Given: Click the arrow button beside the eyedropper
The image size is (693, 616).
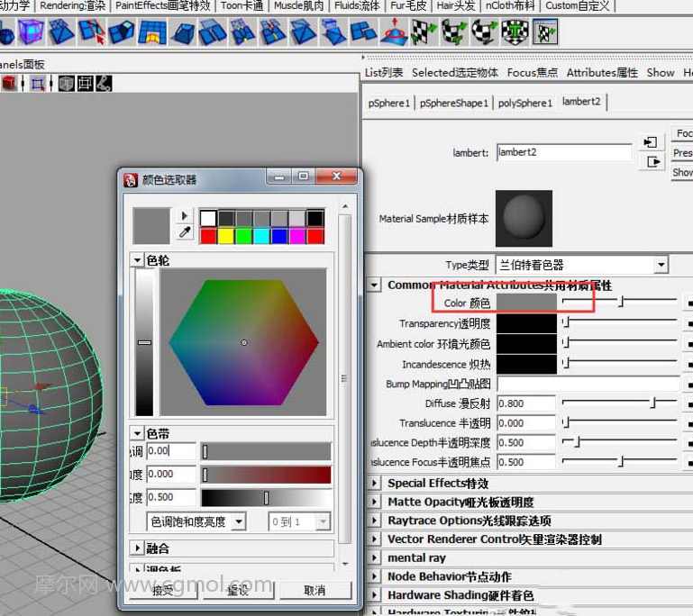Looking at the screenshot, I should tap(185, 216).
